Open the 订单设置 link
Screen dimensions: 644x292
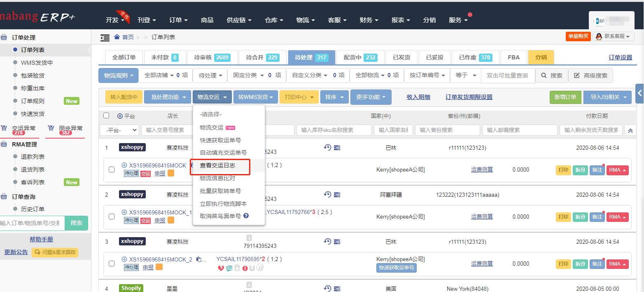(620, 57)
